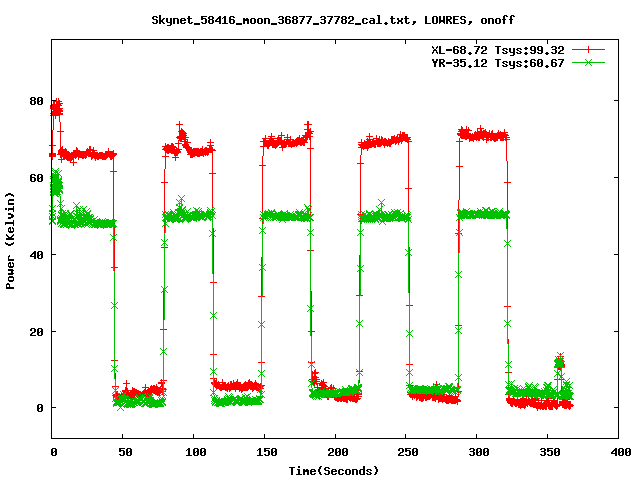Click x-axis tick label '400'
Viewport: 640px width, 480px height.
(621, 452)
